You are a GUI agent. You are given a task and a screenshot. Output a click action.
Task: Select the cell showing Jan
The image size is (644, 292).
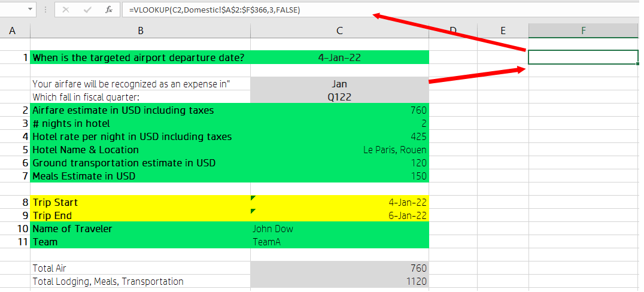[340, 84]
